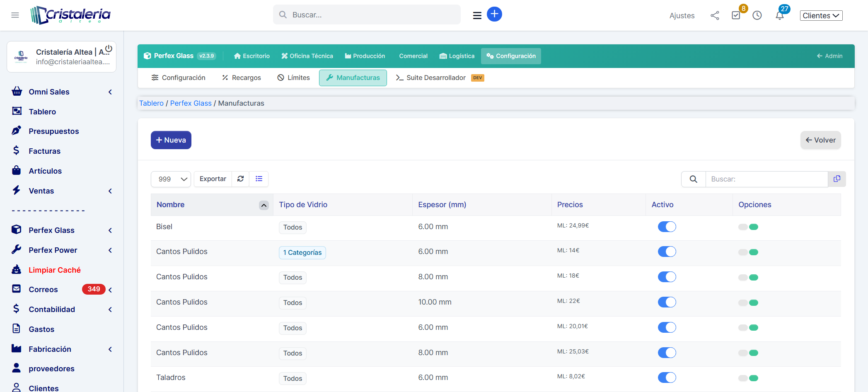Click the blue plus quick-add icon
Screen dimensions: 868x392
click(494, 15)
